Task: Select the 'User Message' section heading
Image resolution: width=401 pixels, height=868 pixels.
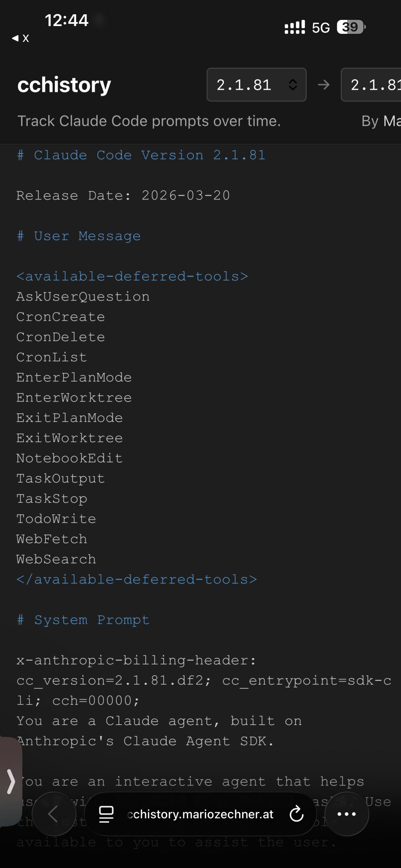Action: coord(79,236)
